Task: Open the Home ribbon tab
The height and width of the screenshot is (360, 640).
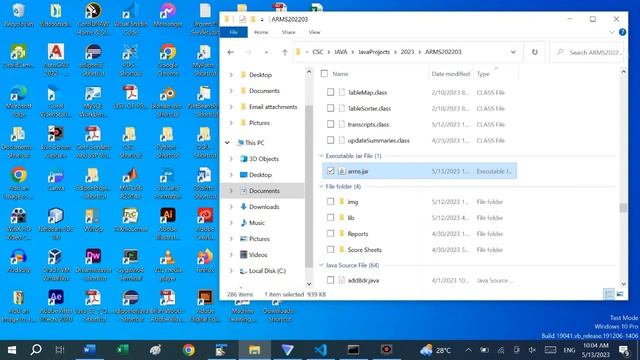Action: pyautogui.click(x=261, y=32)
